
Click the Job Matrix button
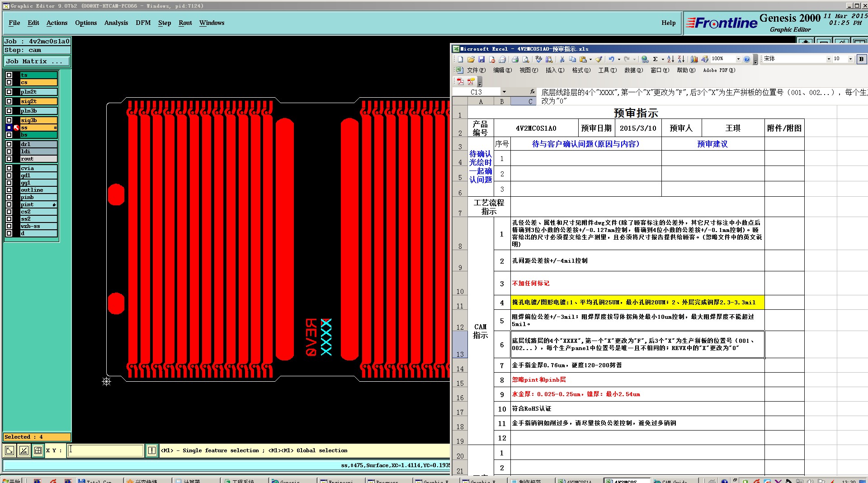pos(37,61)
